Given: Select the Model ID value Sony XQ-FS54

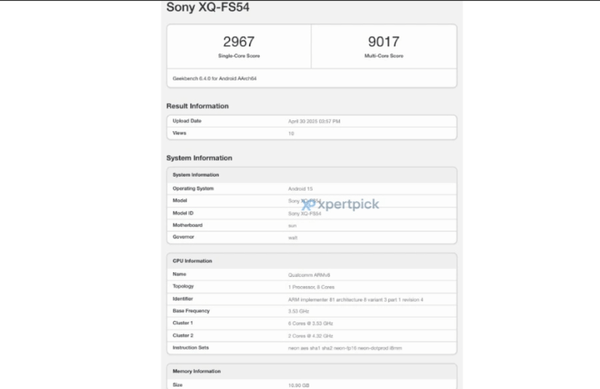Looking at the screenshot, I should [x=305, y=213].
